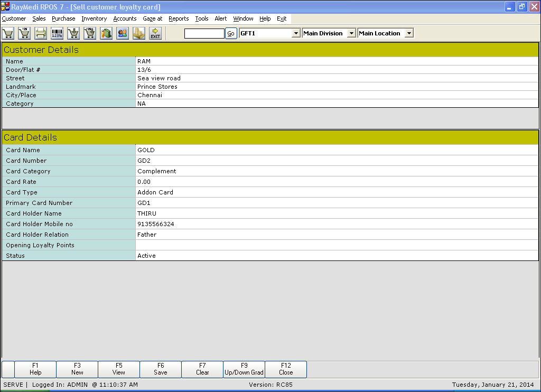
Task: Click the numbered cart with down arrow icon
Action: tap(90, 33)
